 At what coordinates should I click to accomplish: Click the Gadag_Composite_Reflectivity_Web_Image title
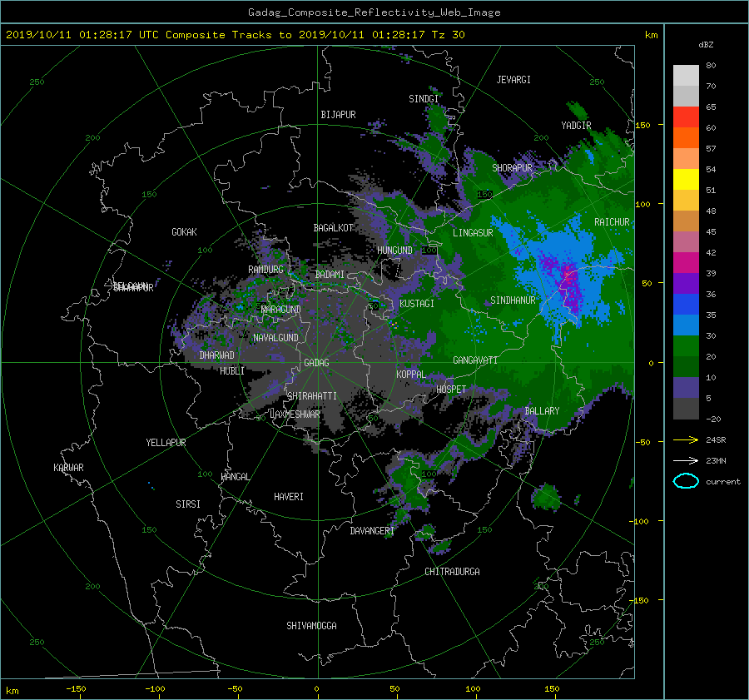[374, 12]
